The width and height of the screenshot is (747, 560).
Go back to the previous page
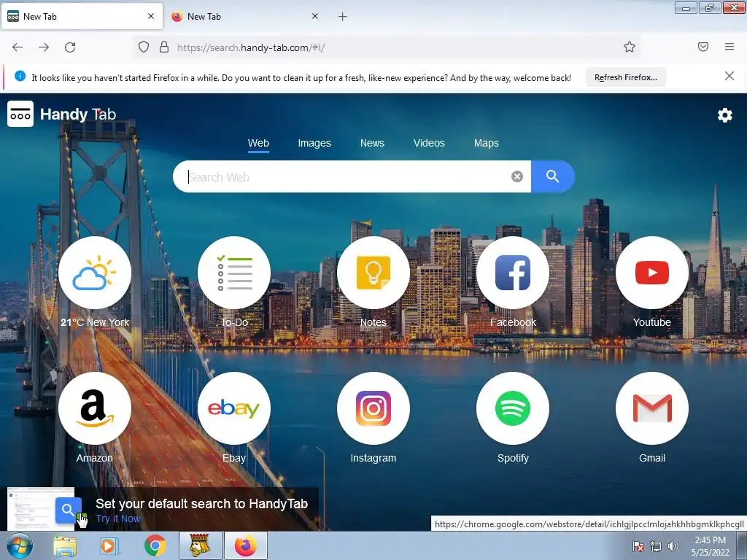click(18, 47)
